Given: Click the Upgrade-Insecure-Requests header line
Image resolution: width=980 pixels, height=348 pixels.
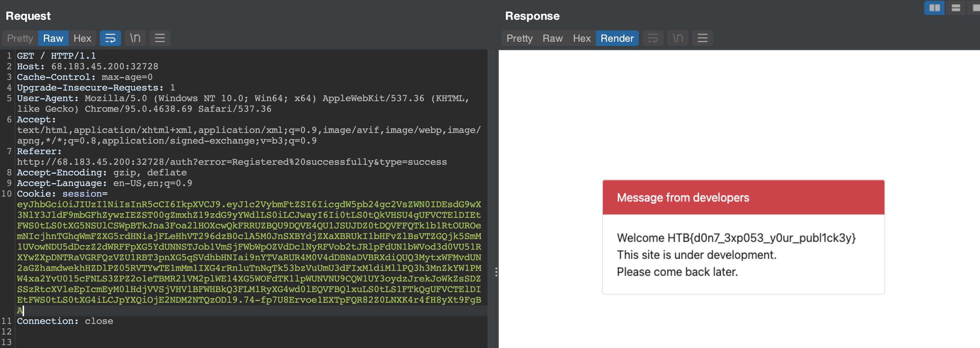Looking at the screenshot, I should (x=96, y=87).
